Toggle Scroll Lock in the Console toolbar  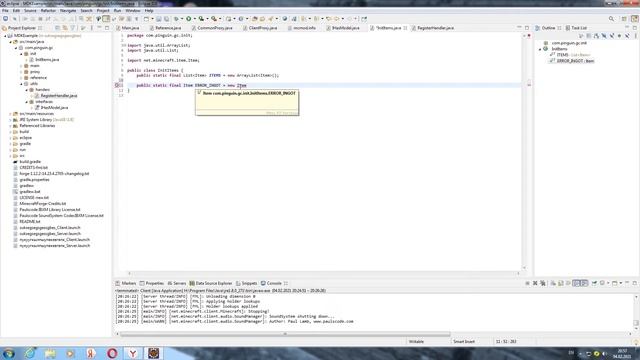pos(561,283)
